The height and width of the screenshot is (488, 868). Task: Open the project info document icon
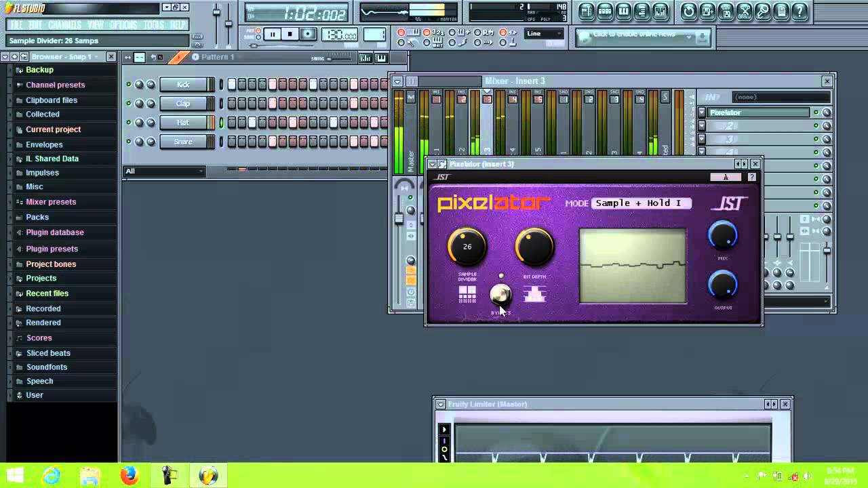point(781,11)
